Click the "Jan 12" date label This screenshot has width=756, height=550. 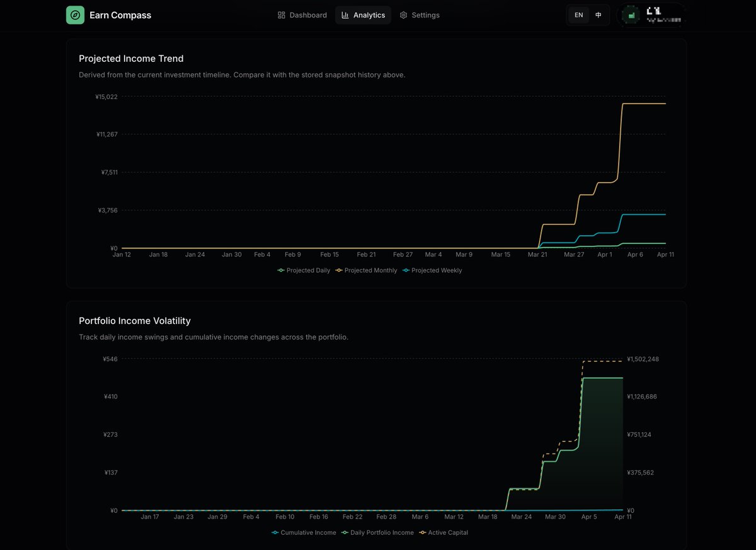coord(122,255)
